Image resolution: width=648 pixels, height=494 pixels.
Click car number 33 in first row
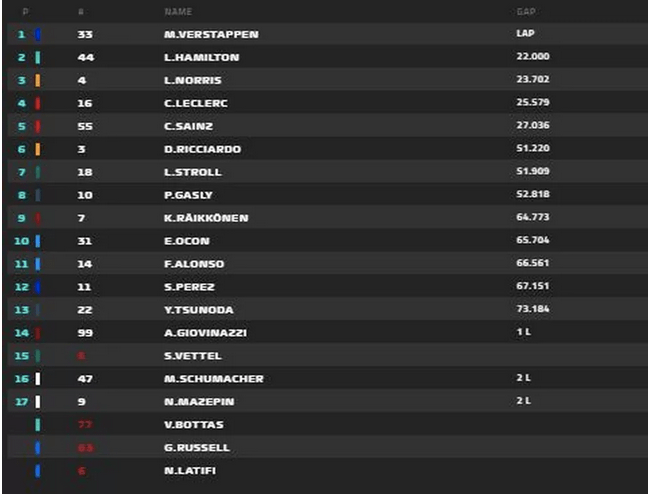84,34
